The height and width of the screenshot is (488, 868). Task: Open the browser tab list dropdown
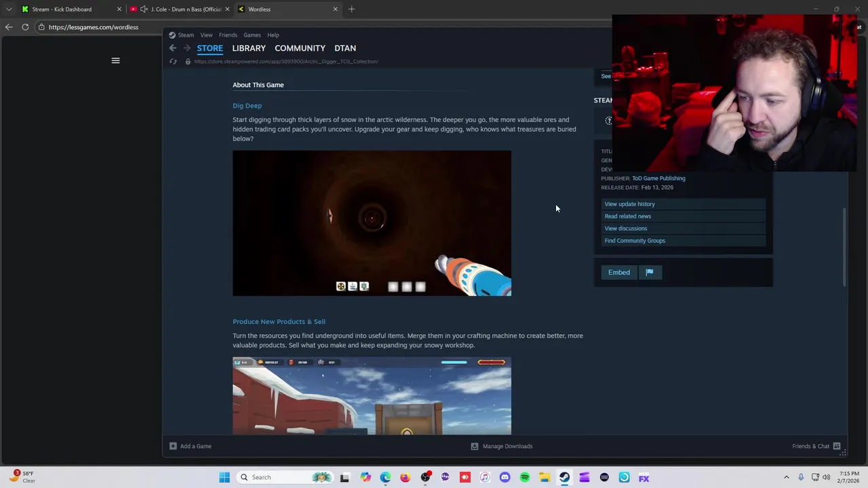8,9
